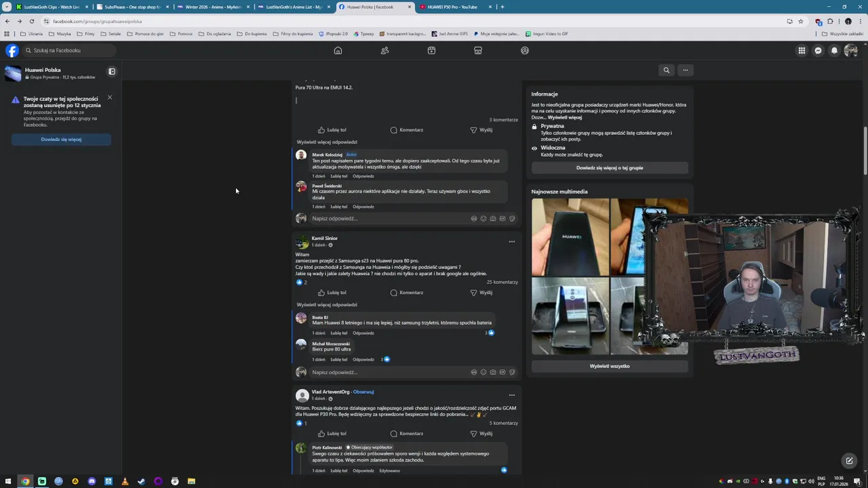Screen dimensions: 868x488
Task: Open the Watch video icon in Facebook header
Action: pos(431,50)
